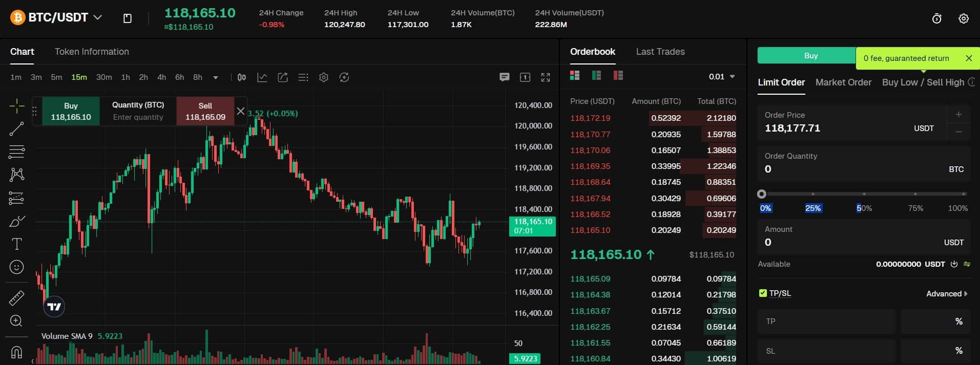Viewport: 980px width, 365px height.
Task: Select the trend line drawing tool
Action: coord(17,128)
